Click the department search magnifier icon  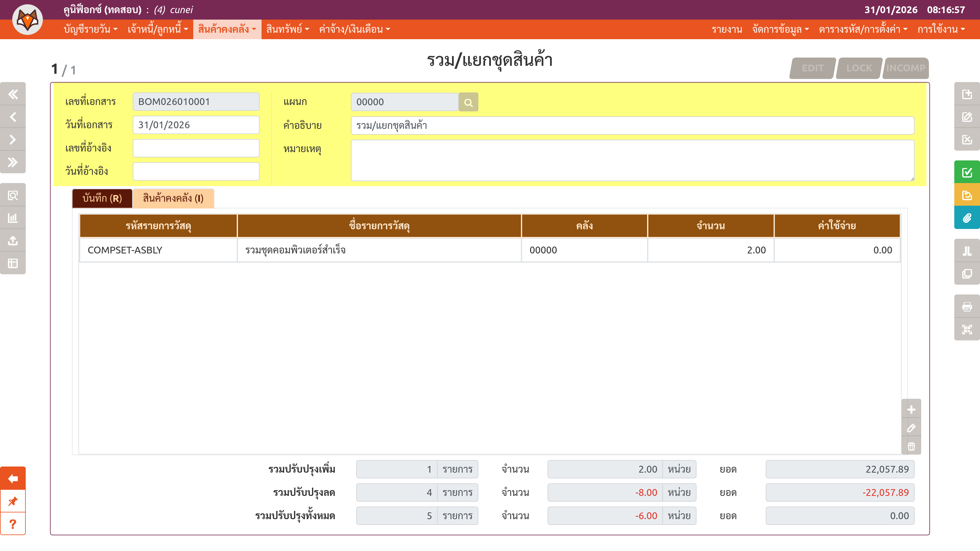(468, 102)
